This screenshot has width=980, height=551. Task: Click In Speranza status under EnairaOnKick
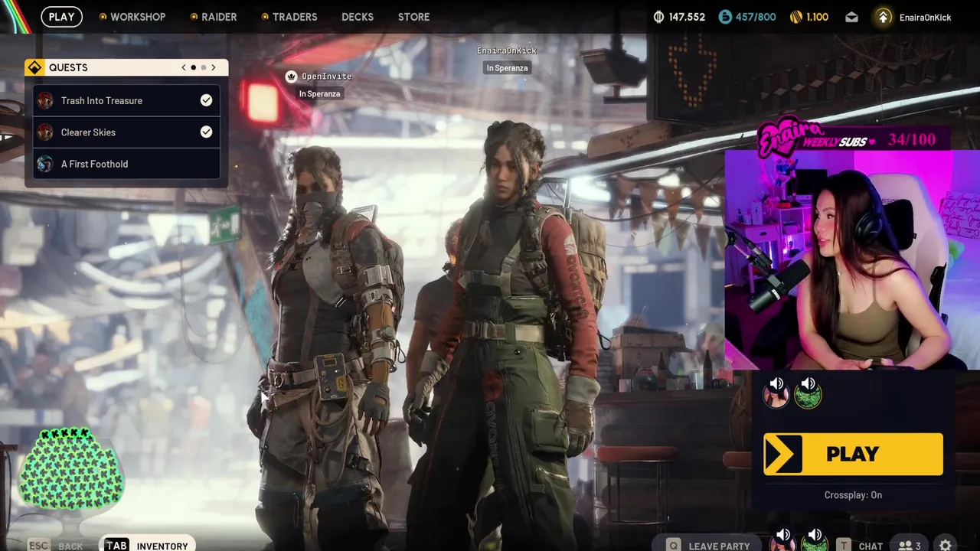point(507,68)
